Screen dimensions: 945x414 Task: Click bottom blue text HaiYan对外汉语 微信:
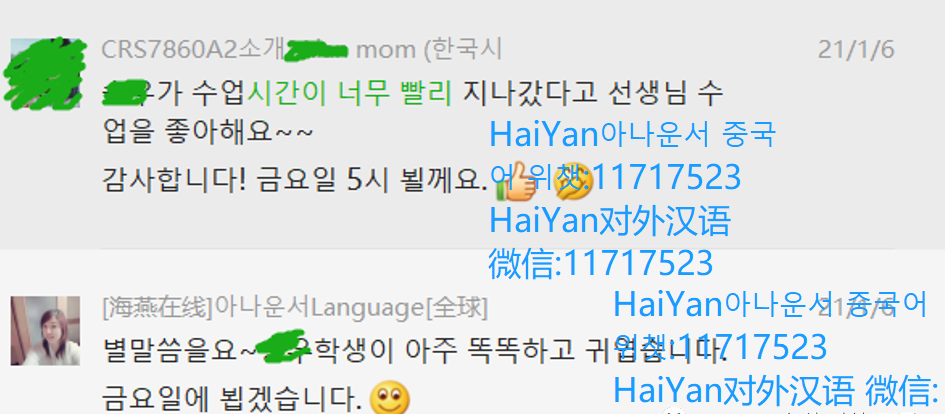tap(776, 390)
